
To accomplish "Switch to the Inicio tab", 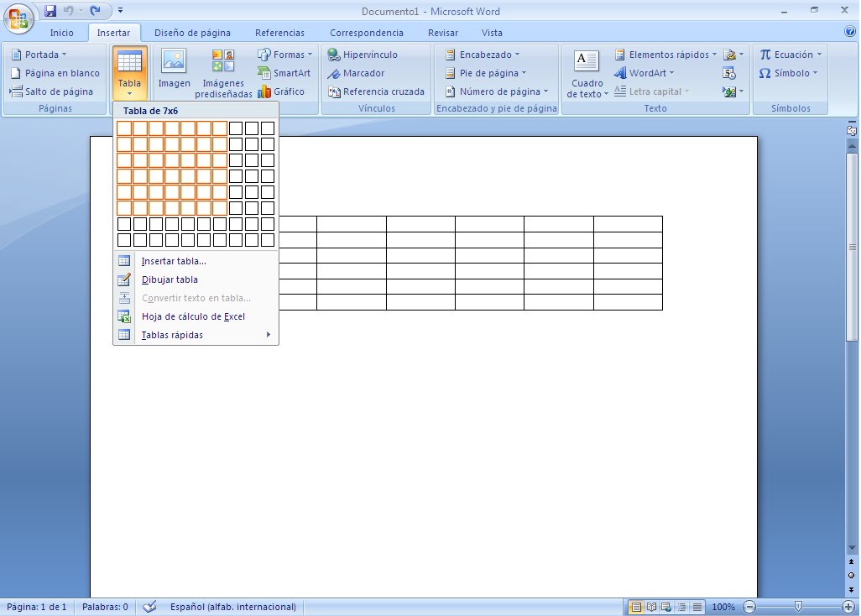I will (61, 33).
